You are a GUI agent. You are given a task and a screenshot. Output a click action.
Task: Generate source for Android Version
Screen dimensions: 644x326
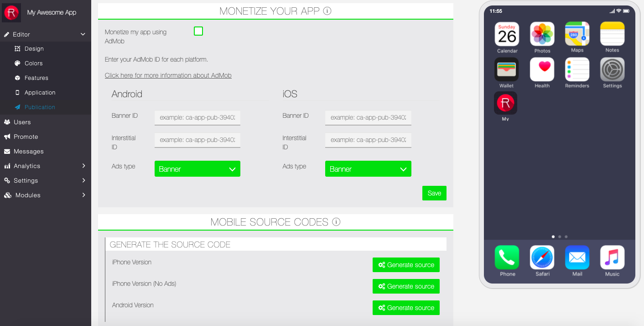tap(406, 308)
